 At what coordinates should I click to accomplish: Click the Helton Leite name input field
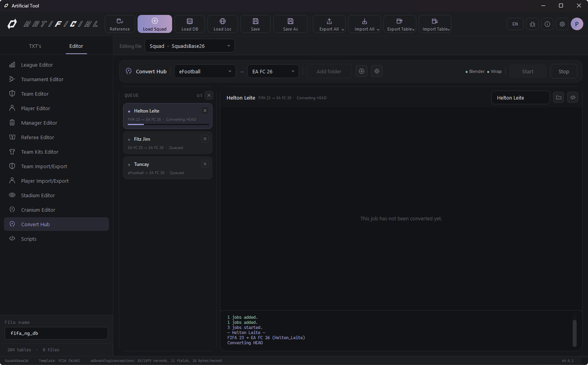pos(520,97)
